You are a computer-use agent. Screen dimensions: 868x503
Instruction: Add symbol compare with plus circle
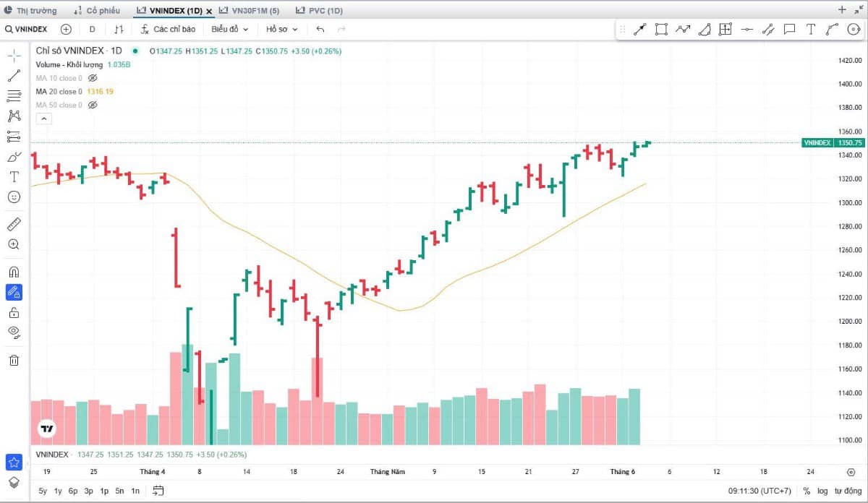click(x=67, y=30)
